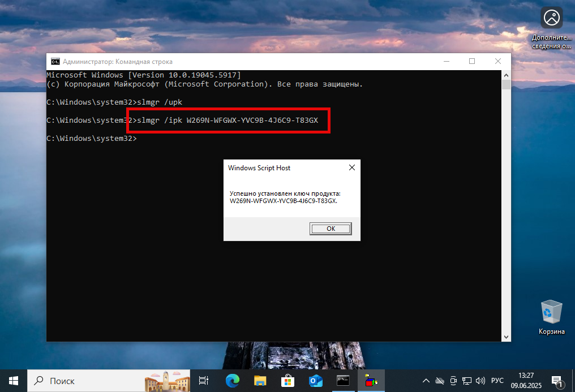Switch input language via РУС indicator
The width and height of the screenshot is (575, 392).
coord(497,381)
